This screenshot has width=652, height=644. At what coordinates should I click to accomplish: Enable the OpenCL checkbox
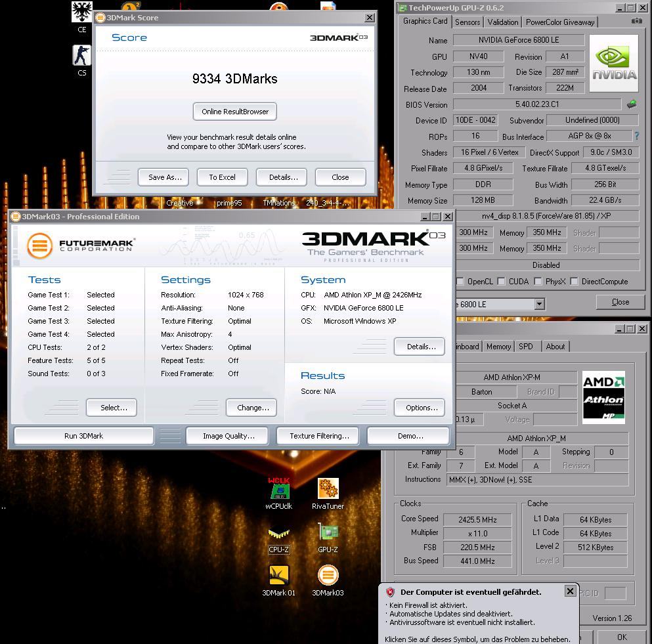tap(460, 282)
